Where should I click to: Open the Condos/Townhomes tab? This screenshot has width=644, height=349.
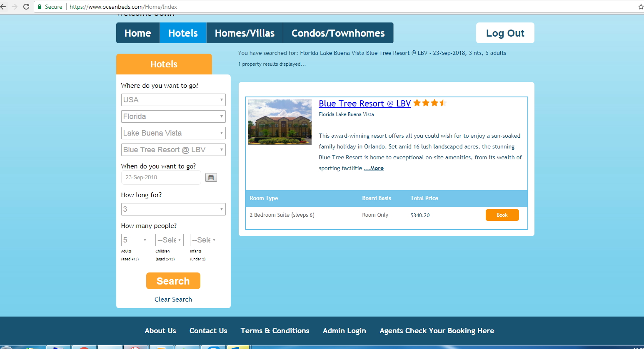pos(338,33)
